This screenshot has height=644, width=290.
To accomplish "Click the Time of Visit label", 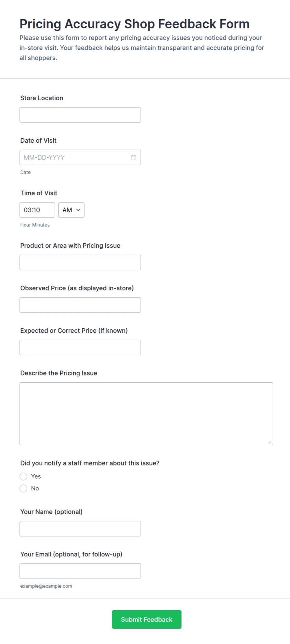I will (x=39, y=193).
